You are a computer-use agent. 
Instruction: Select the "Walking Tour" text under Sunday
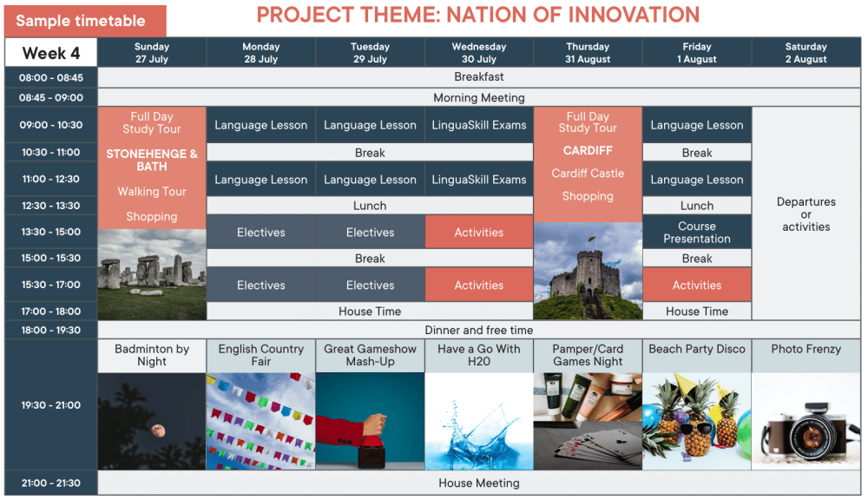point(152,192)
